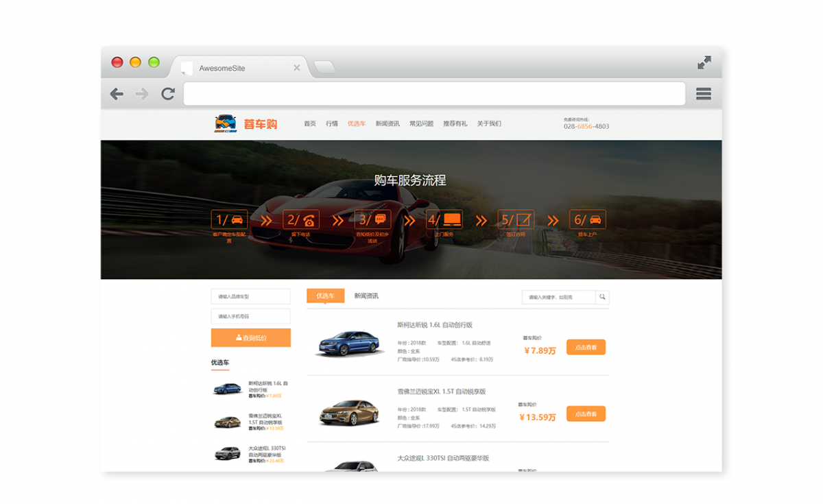Open sidebar link 雪佛兰迈锐宝XL 1.5T 自动锐享版

[x=266, y=419]
